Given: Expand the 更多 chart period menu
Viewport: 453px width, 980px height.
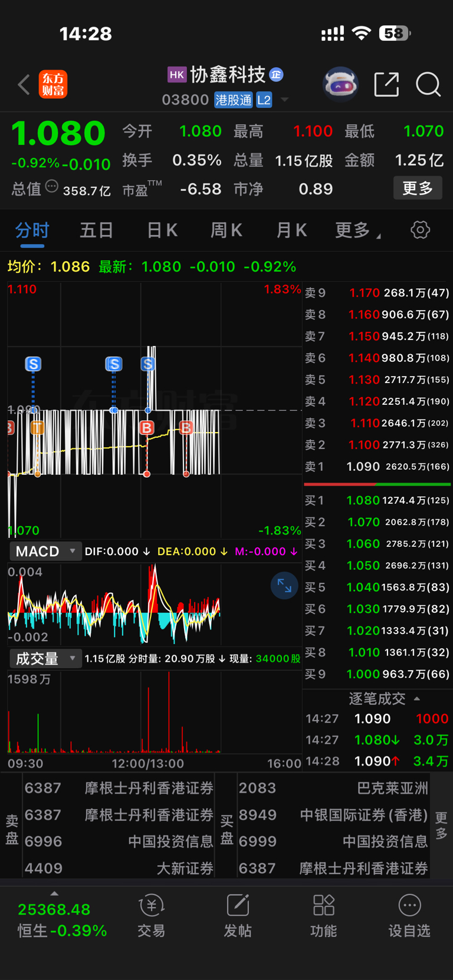Looking at the screenshot, I should (x=358, y=230).
